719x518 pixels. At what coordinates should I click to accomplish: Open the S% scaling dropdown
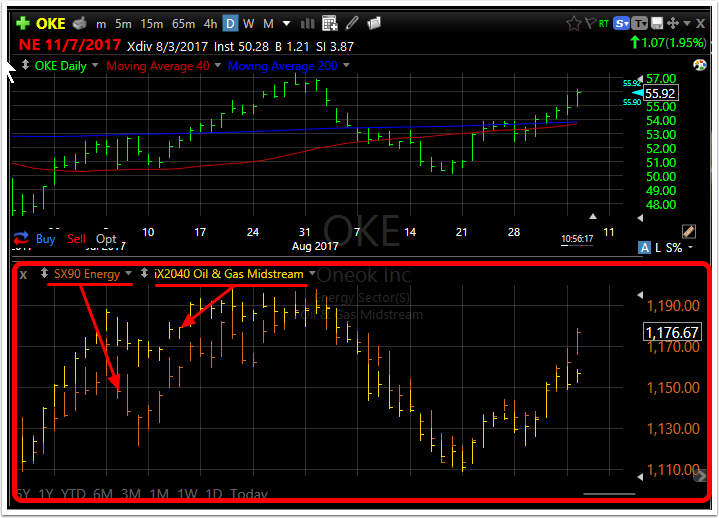(x=679, y=248)
